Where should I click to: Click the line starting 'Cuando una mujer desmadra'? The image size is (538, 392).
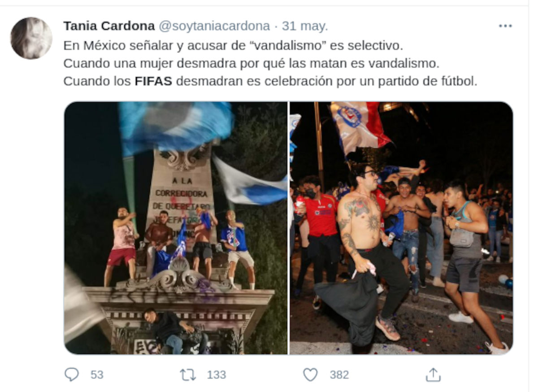click(252, 63)
